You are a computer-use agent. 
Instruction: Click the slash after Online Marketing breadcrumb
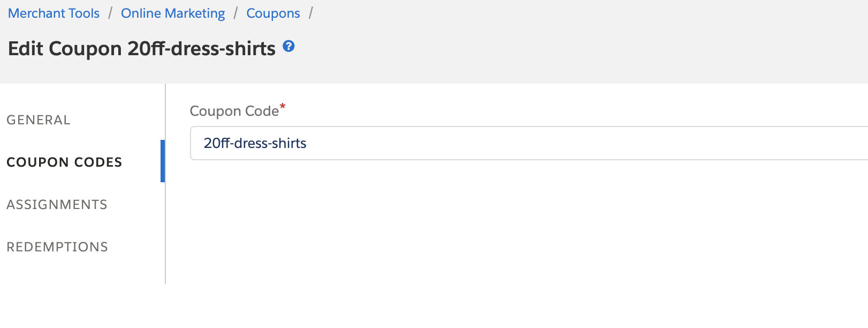(235, 13)
